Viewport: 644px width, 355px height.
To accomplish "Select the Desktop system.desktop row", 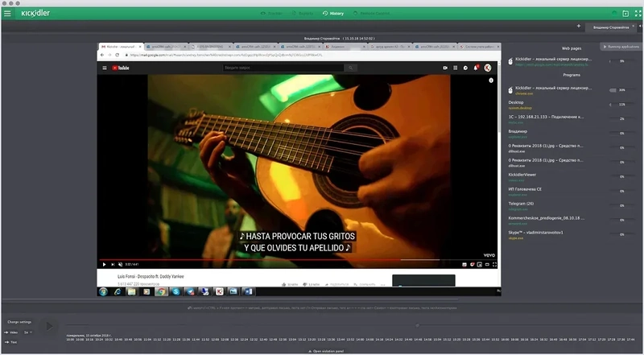I will (572, 105).
